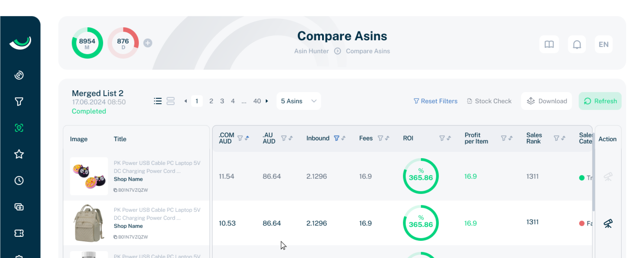This screenshot has height=258, width=644.
Task: Open the radar target sidebar icon
Action: pos(19,75)
